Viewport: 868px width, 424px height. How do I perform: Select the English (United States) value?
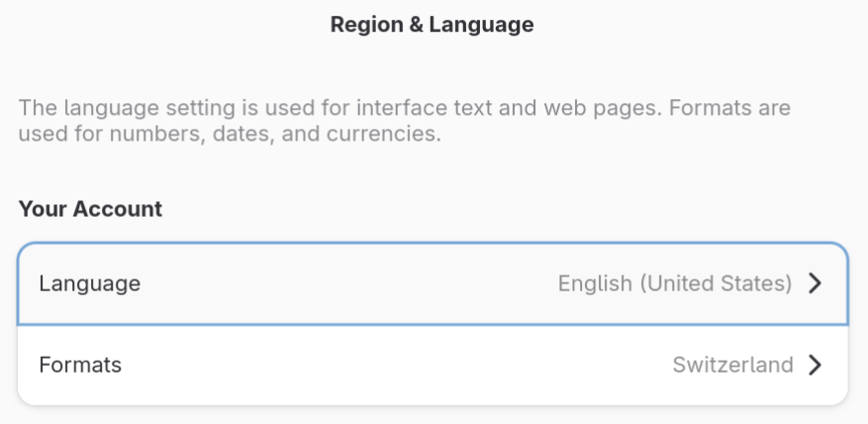(x=674, y=283)
